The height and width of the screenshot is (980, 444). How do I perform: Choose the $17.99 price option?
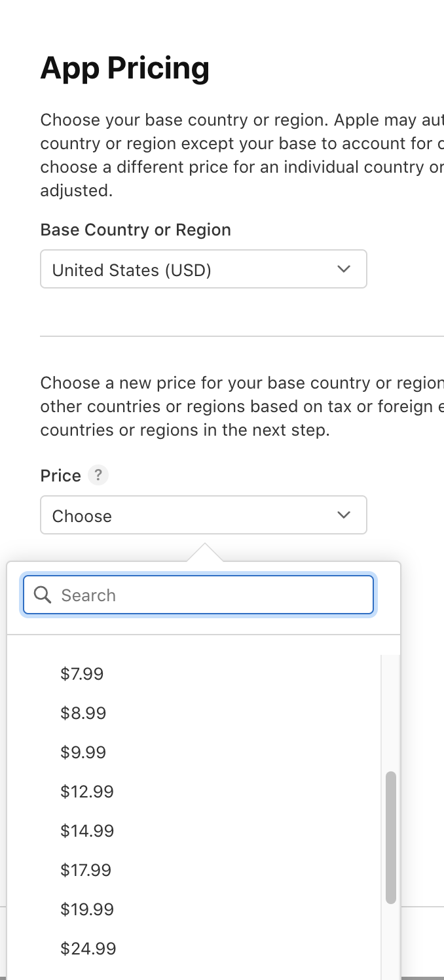click(86, 870)
